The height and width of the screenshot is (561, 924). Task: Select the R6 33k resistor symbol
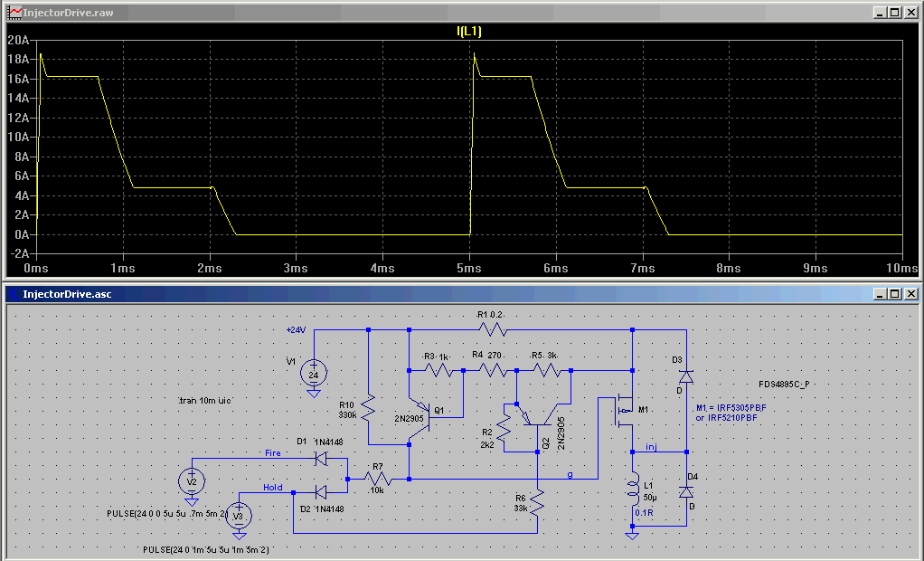pos(537,503)
